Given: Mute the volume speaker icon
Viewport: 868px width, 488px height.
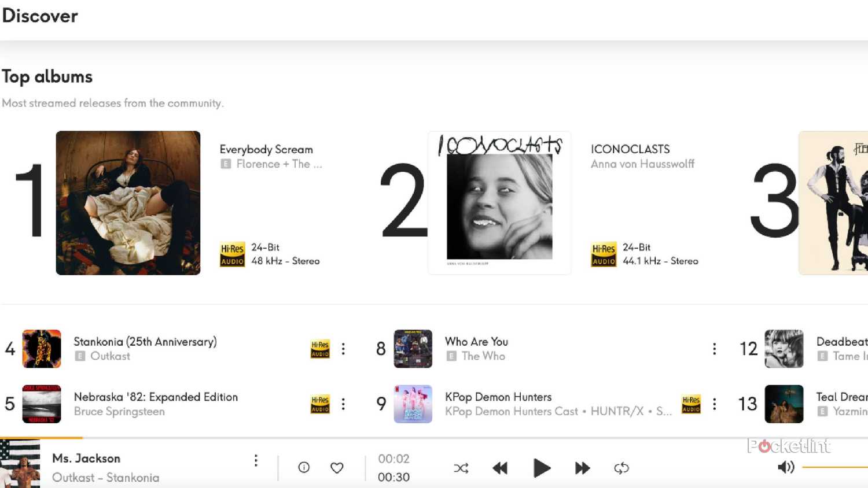Looking at the screenshot, I should tap(786, 467).
